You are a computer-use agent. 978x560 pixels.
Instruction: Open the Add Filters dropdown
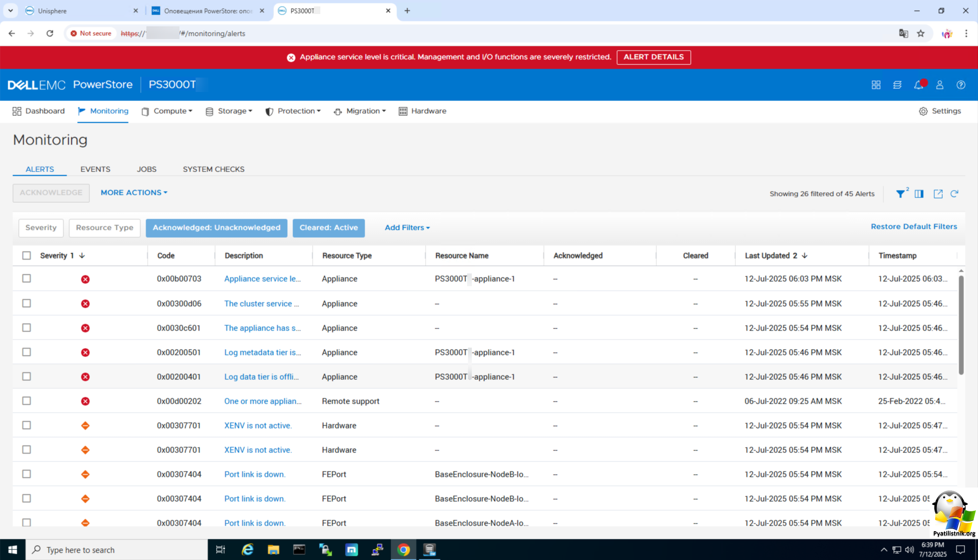click(407, 228)
